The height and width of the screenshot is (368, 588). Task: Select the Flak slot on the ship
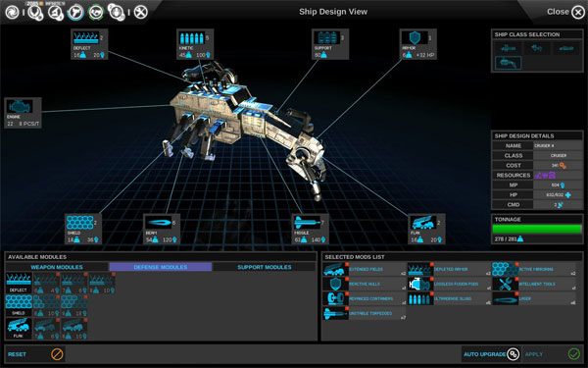point(426,229)
